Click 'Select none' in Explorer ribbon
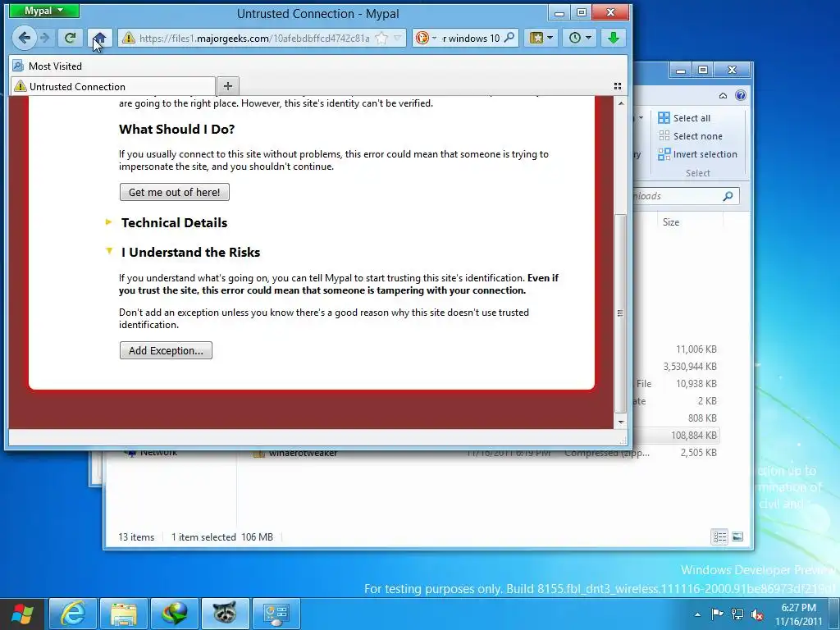 point(690,136)
